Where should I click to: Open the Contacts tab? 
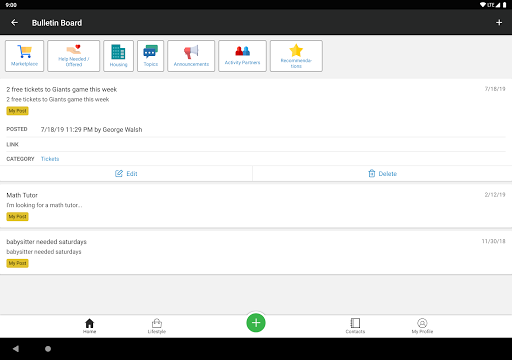click(x=355, y=326)
